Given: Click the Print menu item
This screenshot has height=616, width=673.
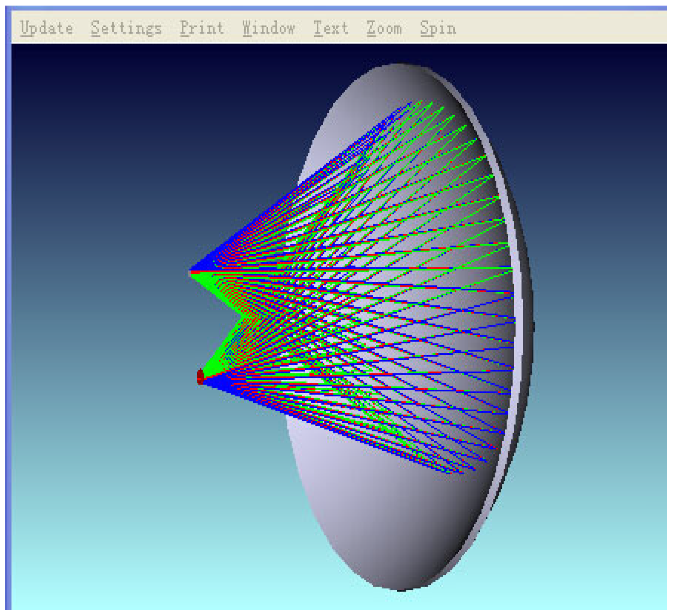Looking at the screenshot, I should [x=202, y=28].
